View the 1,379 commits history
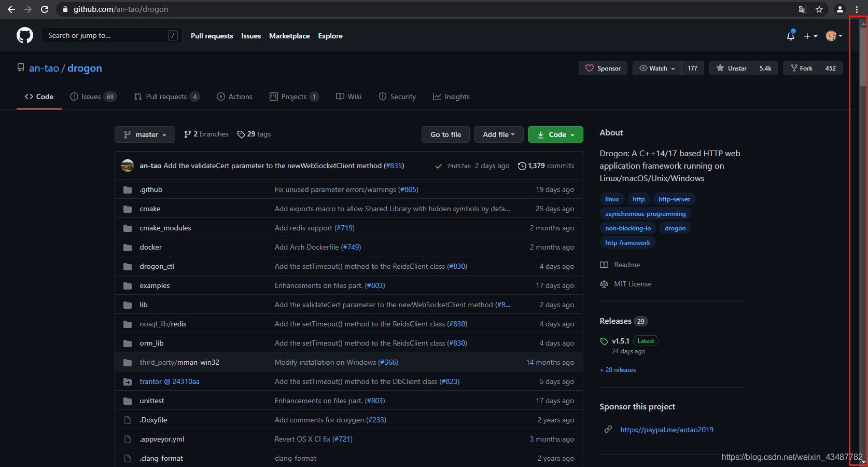868x467 pixels. click(546, 166)
